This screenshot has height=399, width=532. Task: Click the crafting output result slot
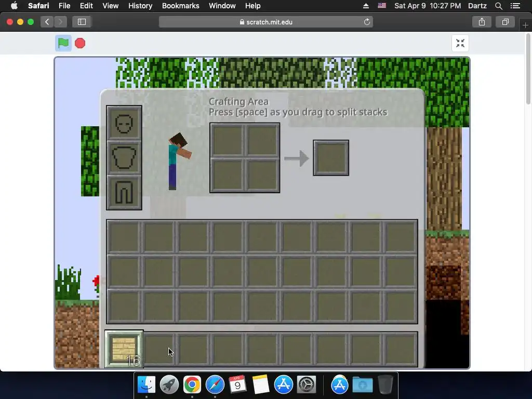(331, 158)
